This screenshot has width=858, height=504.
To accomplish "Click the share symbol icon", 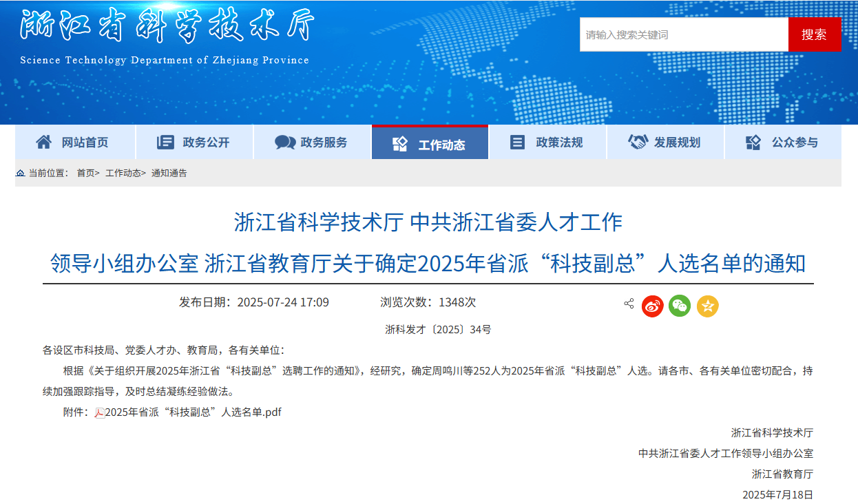I will 629,304.
